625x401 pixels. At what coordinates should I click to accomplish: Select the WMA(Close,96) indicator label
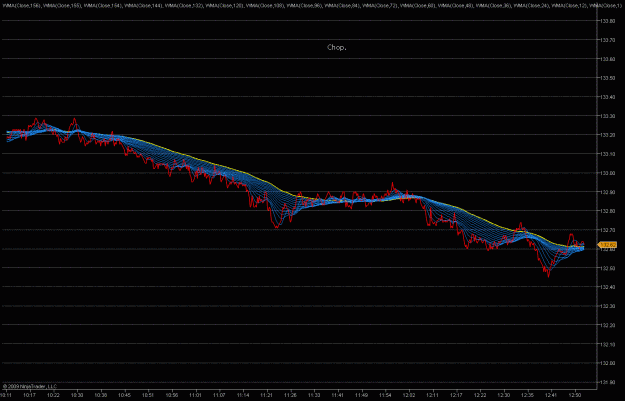pos(304,6)
